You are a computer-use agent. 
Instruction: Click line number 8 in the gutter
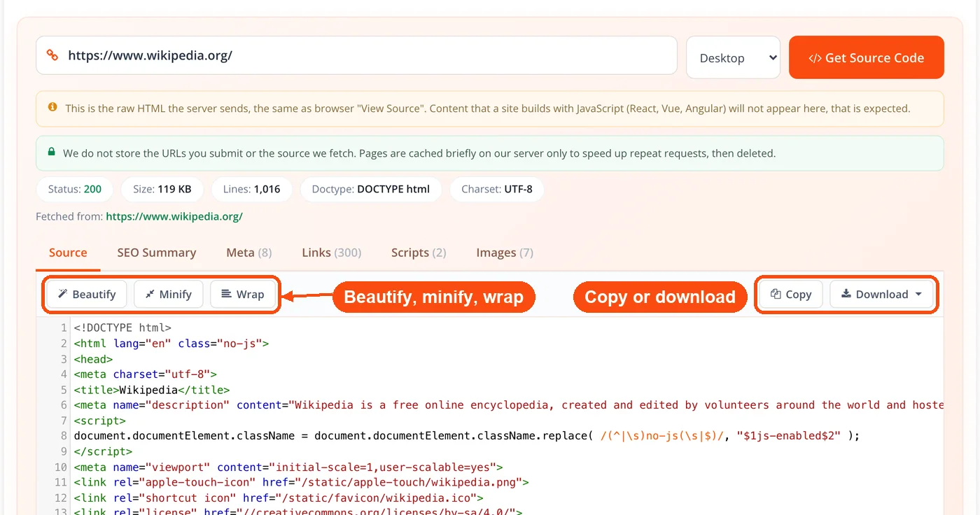pos(64,436)
